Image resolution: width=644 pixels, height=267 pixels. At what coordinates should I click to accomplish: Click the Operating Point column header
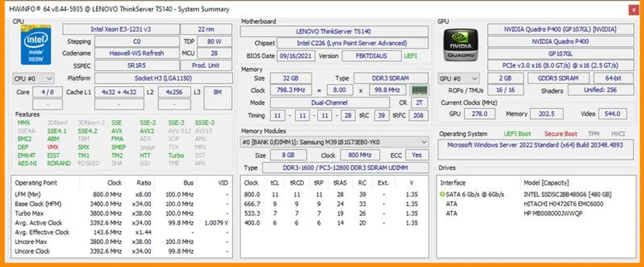tap(36, 182)
